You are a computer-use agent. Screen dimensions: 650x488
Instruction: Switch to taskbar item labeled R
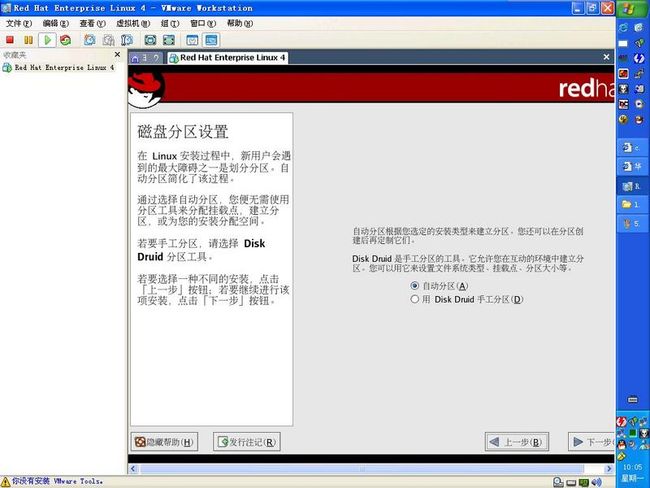tap(633, 186)
